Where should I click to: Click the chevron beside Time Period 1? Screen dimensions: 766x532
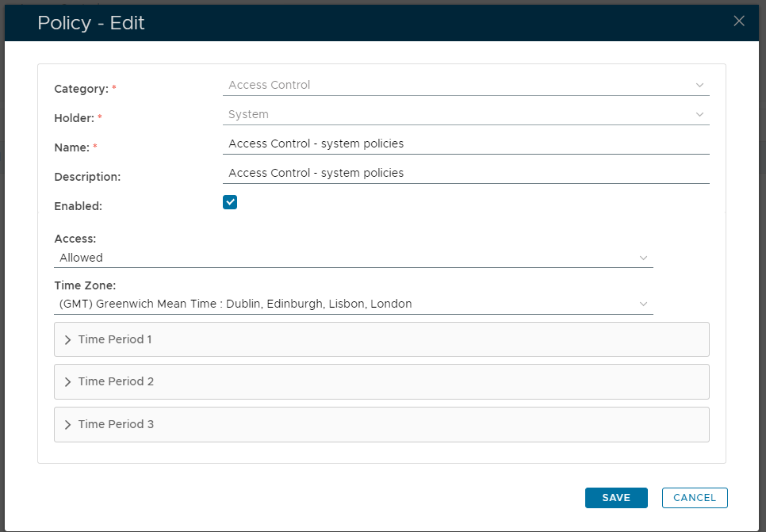[67, 339]
